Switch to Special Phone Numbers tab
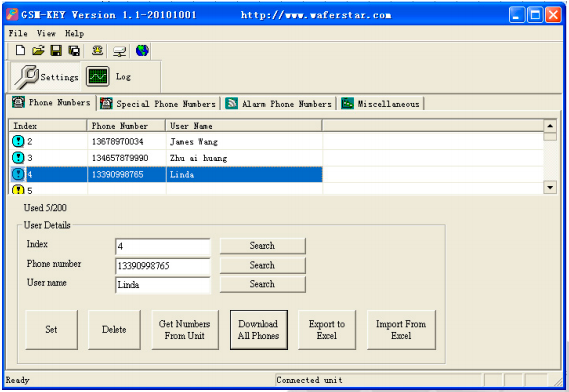This screenshot has height=392, width=569. (158, 104)
